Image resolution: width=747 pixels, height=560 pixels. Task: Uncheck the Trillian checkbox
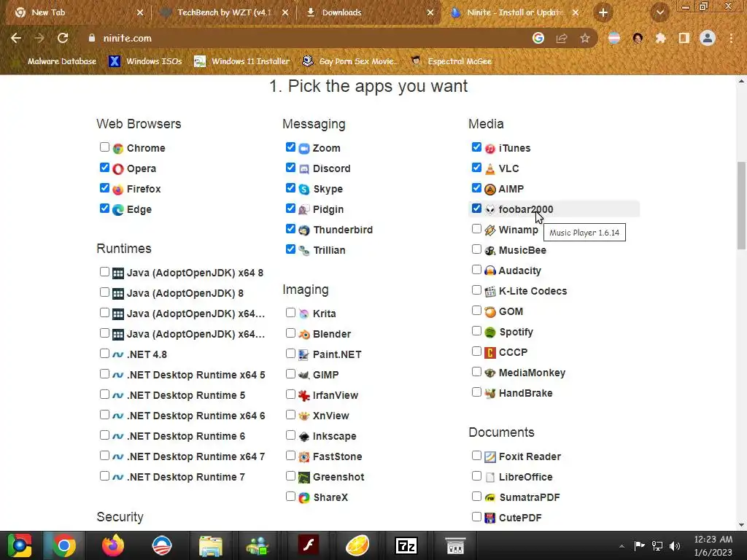290,249
